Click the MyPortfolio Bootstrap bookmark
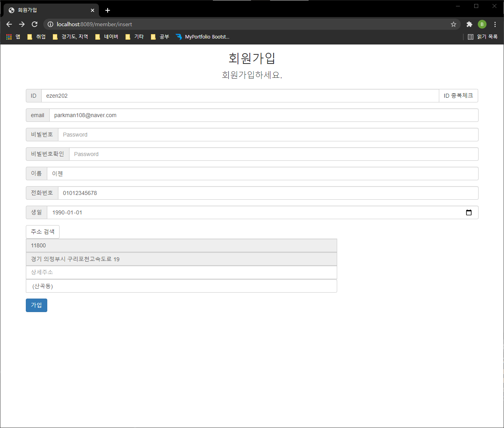Screen dimensions: 504x428 pos(203,37)
